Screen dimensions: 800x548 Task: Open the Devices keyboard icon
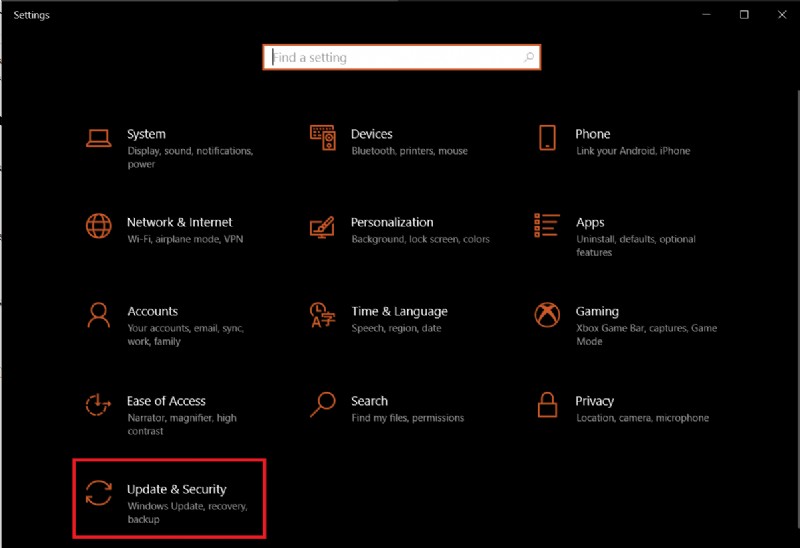tap(322, 138)
